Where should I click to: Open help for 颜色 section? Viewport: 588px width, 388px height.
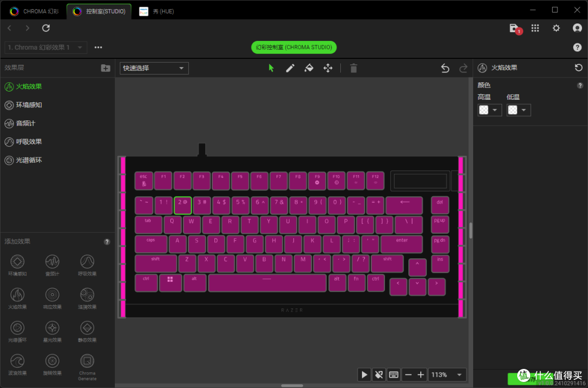[580, 86]
